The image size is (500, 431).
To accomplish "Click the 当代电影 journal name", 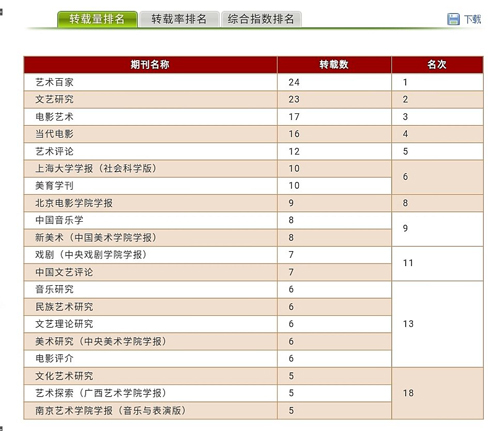I will click(x=54, y=134).
